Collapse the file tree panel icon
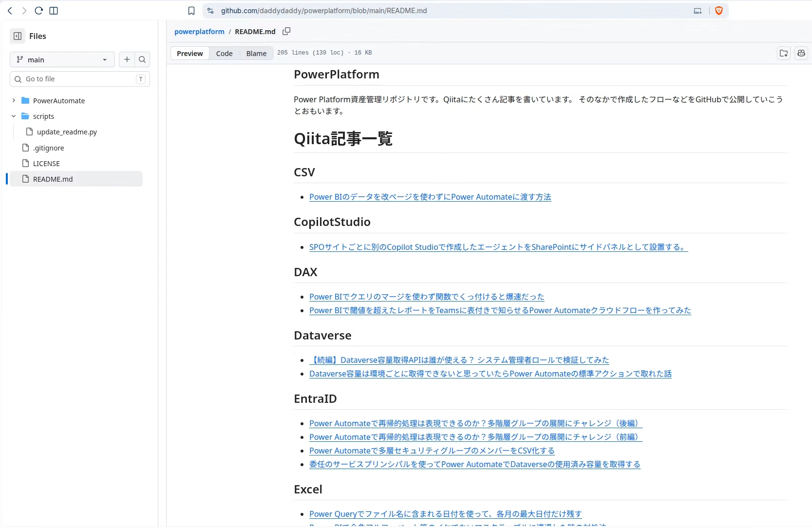This screenshot has width=812, height=528. click(x=18, y=36)
